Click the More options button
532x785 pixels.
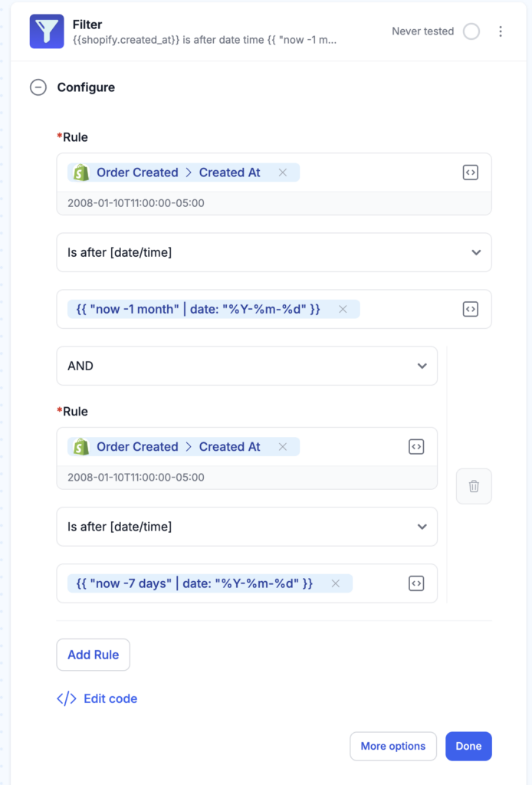point(393,746)
